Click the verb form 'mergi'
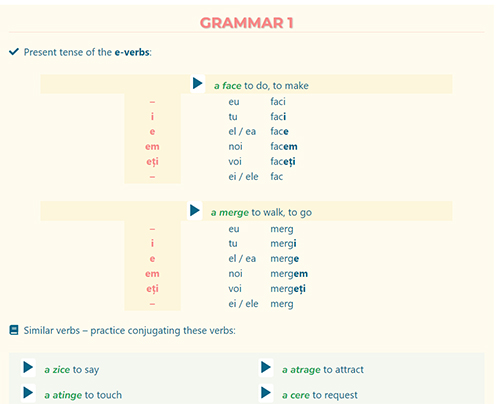 click(283, 244)
